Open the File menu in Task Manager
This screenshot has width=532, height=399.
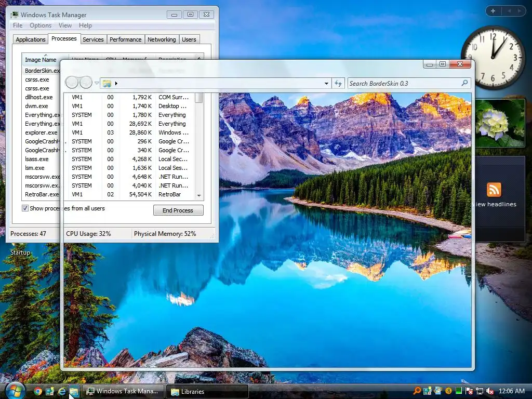tap(18, 25)
